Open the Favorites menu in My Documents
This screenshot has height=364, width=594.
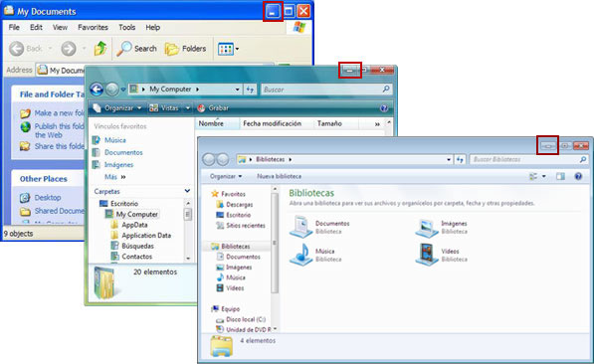tap(93, 27)
